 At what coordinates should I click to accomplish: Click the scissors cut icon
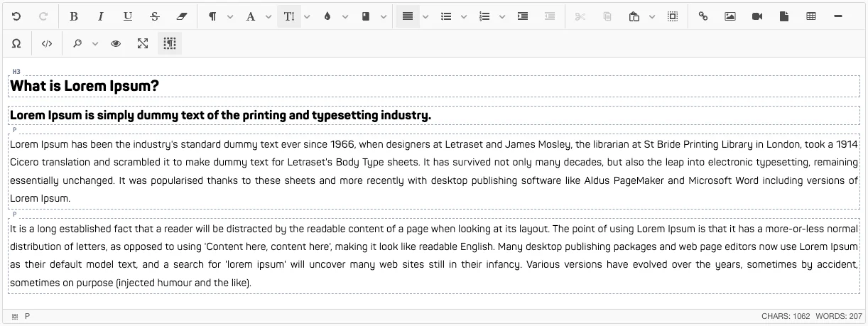click(x=580, y=16)
